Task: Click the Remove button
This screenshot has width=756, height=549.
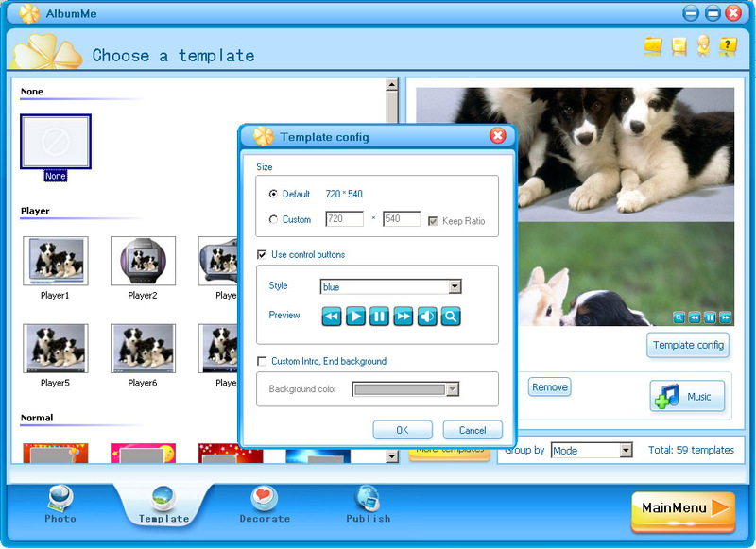Action: pyautogui.click(x=550, y=387)
